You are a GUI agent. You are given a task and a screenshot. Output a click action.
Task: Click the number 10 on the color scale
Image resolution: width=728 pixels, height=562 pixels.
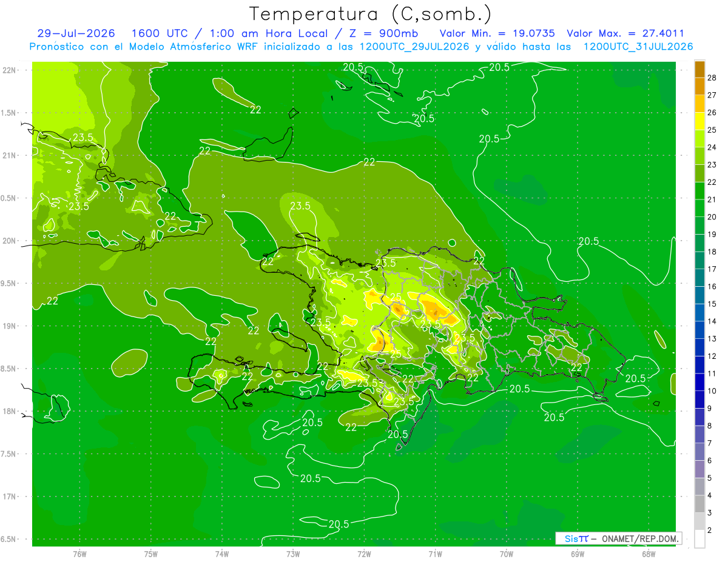coord(712,391)
